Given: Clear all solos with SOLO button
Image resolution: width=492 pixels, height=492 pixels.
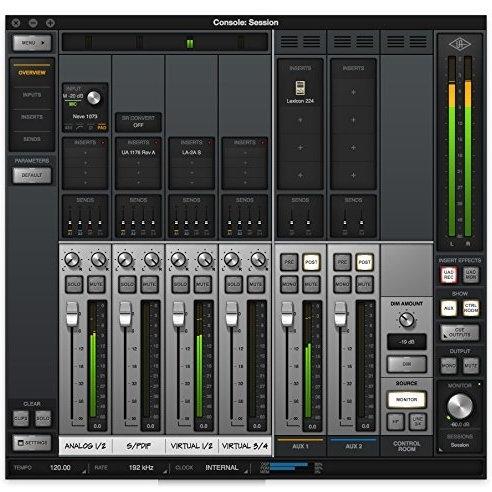Looking at the screenshot, I should point(43,418).
